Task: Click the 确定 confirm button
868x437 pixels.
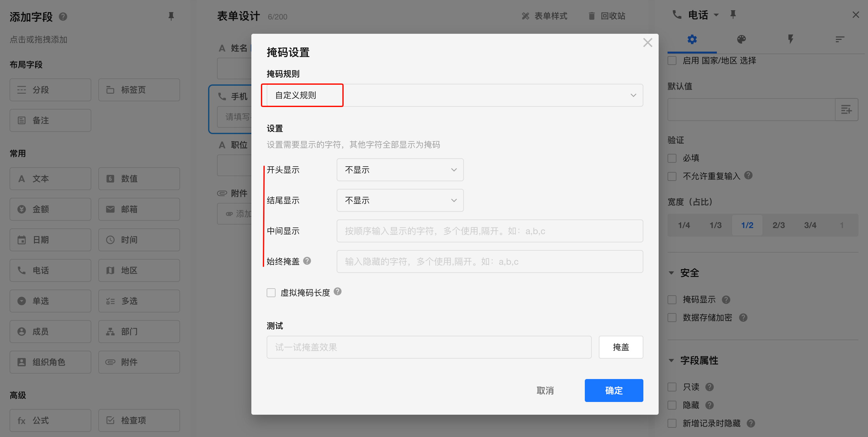Action: point(613,390)
